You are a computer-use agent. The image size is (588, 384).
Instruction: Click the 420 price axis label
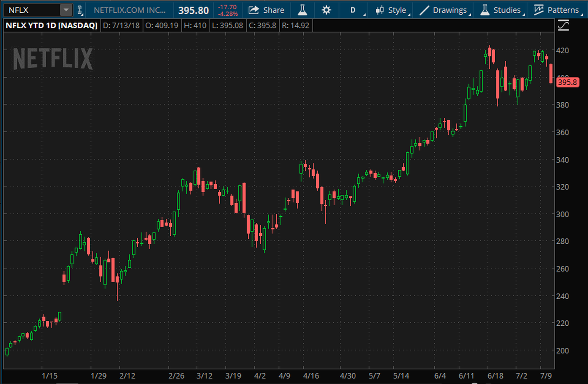(562, 50)
